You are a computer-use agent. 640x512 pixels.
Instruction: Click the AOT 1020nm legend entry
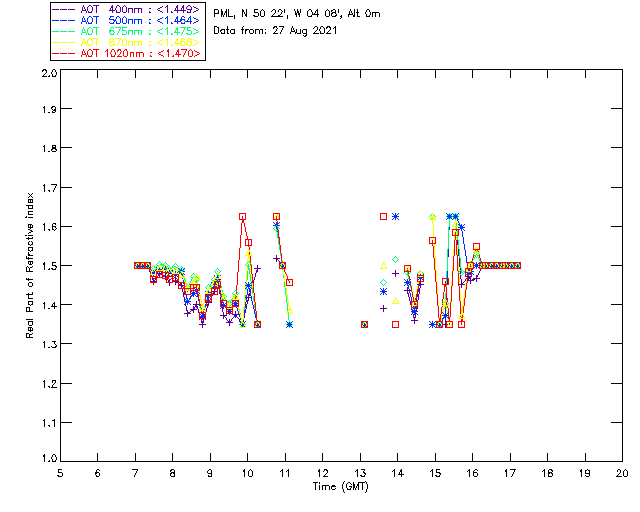(126, 53)
